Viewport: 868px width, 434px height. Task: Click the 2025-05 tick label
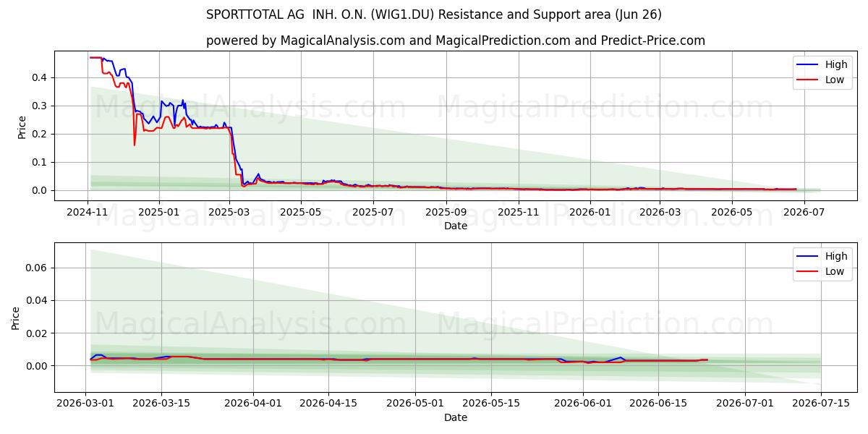point(300,212)
